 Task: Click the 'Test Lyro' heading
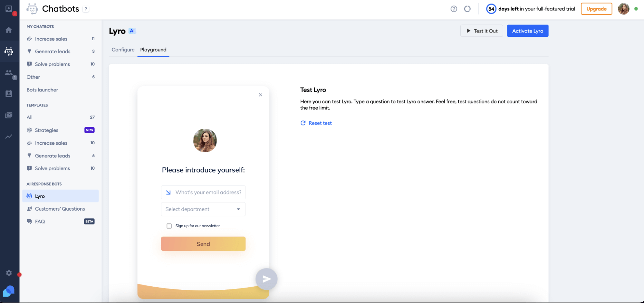313,90
